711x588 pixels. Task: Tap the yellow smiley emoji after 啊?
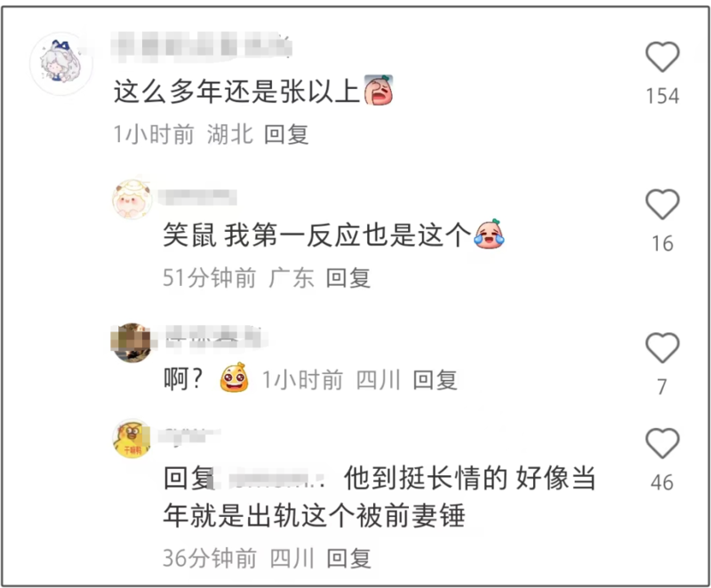tap(234, 377)
